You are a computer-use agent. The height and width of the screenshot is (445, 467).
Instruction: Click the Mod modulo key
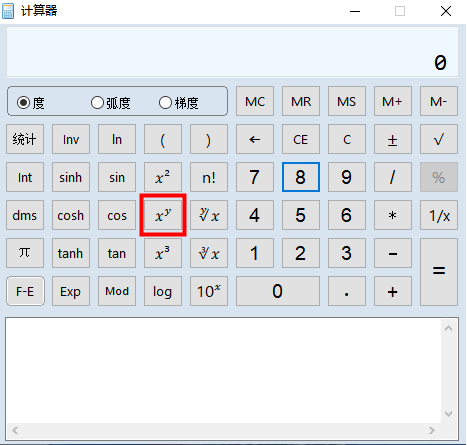[117, 291]
